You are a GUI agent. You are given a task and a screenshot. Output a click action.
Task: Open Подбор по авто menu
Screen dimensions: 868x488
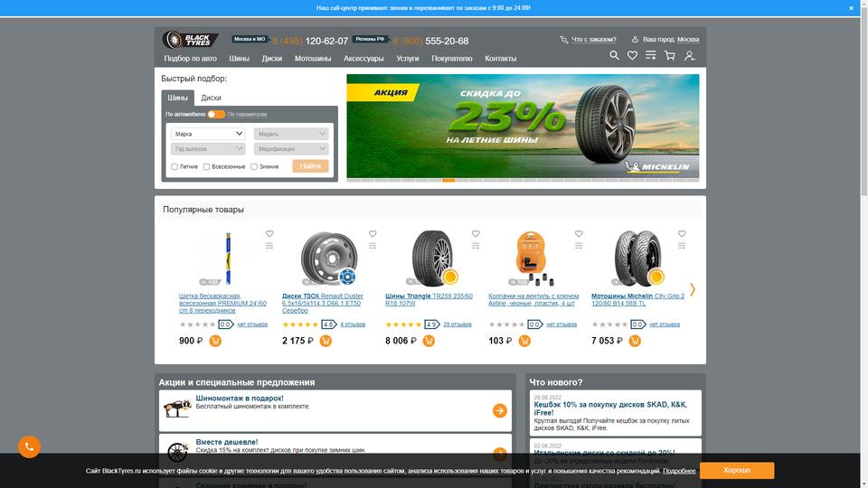pyautogui.click(x=191, y=58)
